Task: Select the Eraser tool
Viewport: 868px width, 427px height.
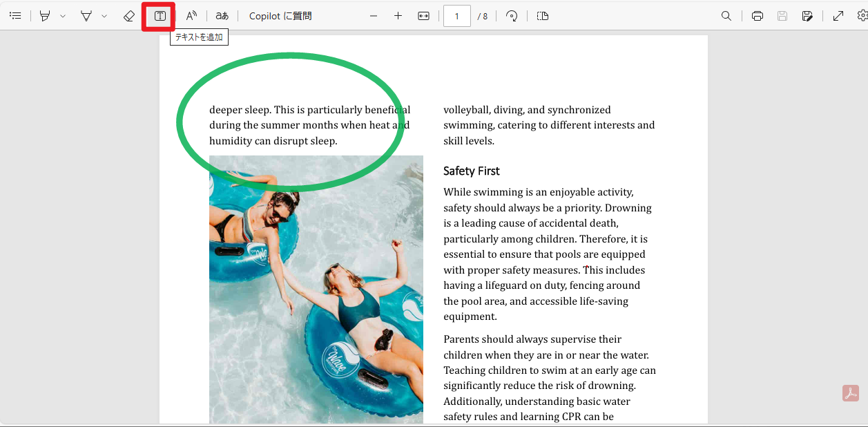Action: tap(129, 16)
